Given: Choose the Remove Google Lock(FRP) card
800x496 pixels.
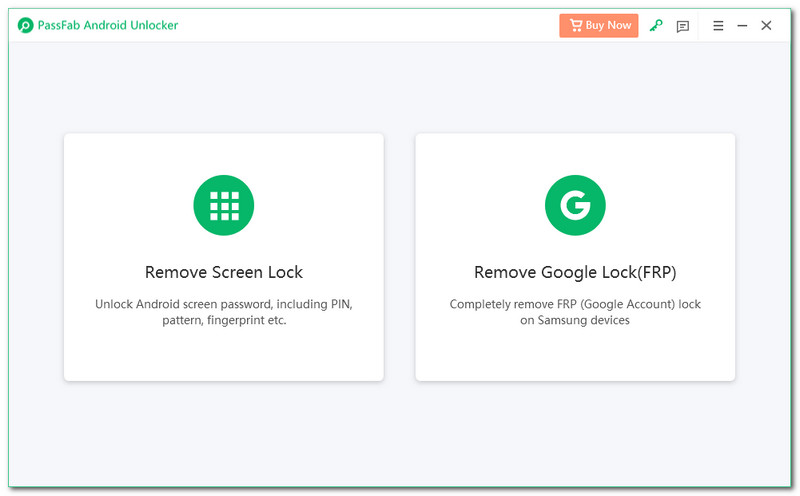Looking at the screenshot, I should click(575, 350).
